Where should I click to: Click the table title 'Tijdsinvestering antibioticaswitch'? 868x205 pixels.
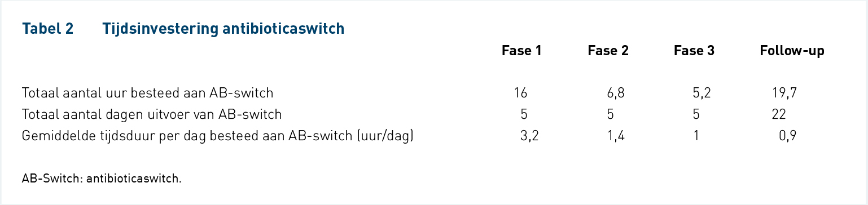tap(223, 29)
